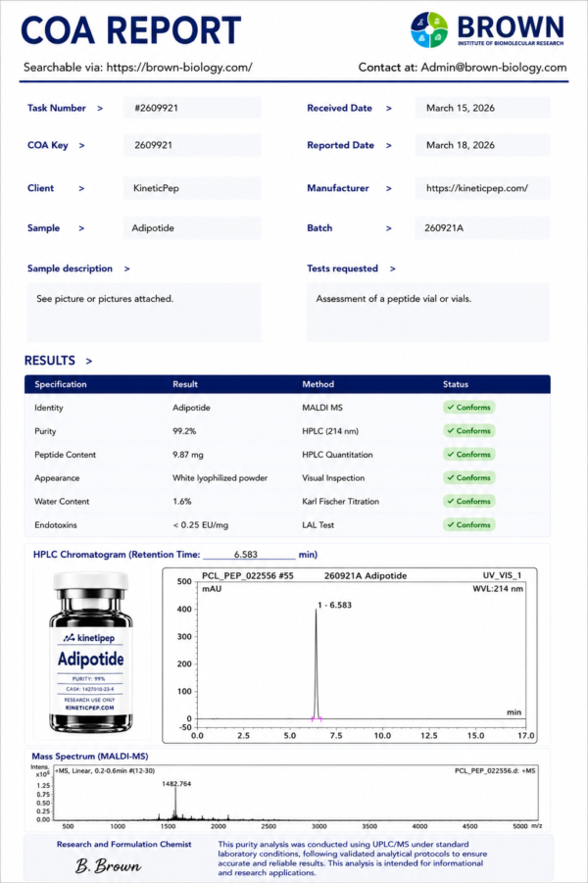The width and height of the screenshot is (588, 883).
Task: Select the Karl Fischer Titration method
Action: point(340,501)
